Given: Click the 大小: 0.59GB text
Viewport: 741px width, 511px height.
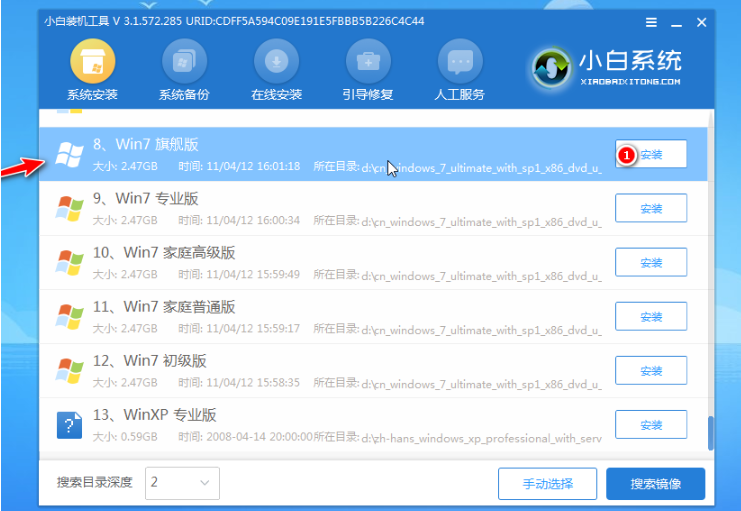Looking at the screenshot, I should 125,437.
